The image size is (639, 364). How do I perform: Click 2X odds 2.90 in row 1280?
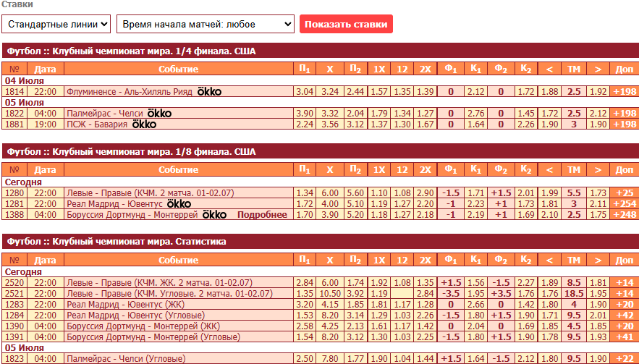[425, 192]
